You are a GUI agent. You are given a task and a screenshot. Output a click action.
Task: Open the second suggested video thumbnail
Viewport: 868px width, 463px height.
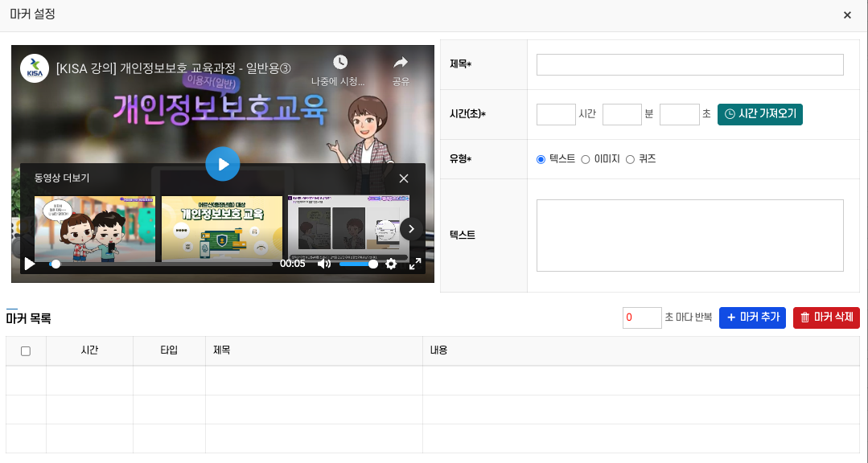tap(222, 229)
